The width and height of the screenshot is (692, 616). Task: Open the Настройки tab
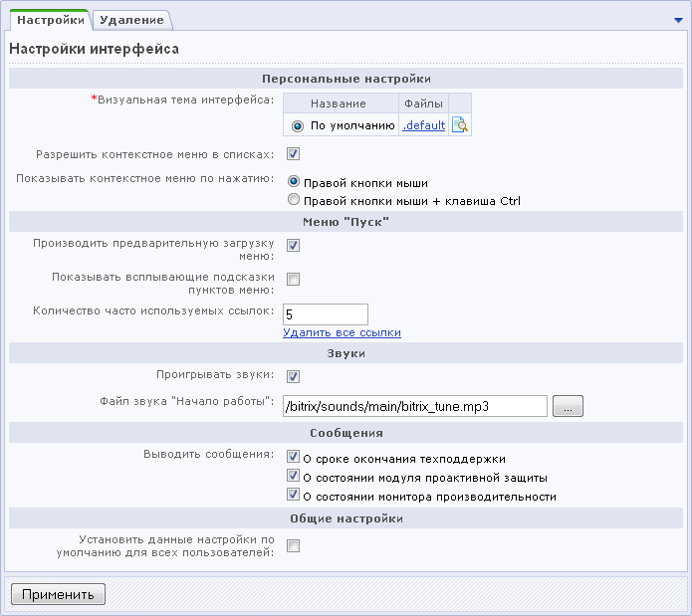click(49, 19)
